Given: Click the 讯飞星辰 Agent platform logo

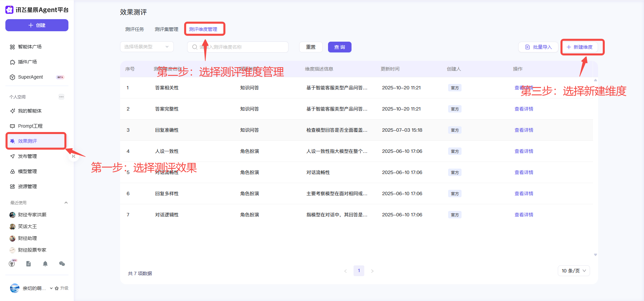Looking at the screenshot, I should 9,10.
